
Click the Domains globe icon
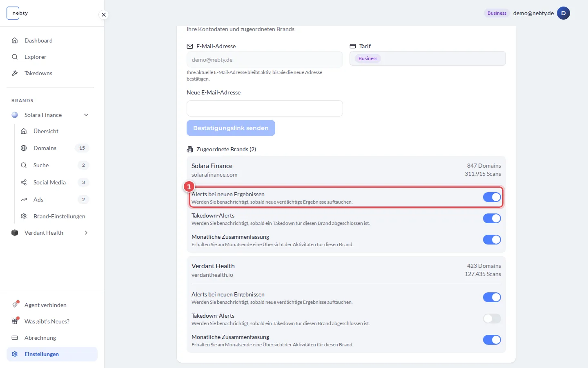point(24,148)
